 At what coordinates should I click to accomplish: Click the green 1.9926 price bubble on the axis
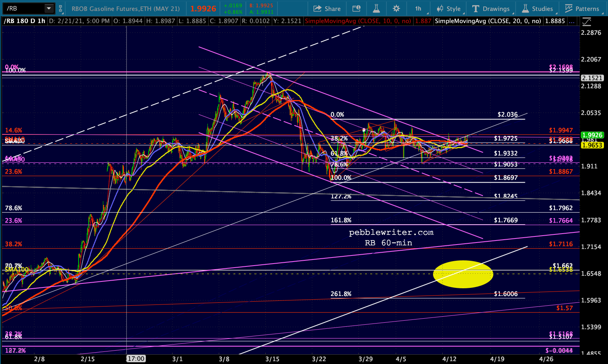[592, 135]
